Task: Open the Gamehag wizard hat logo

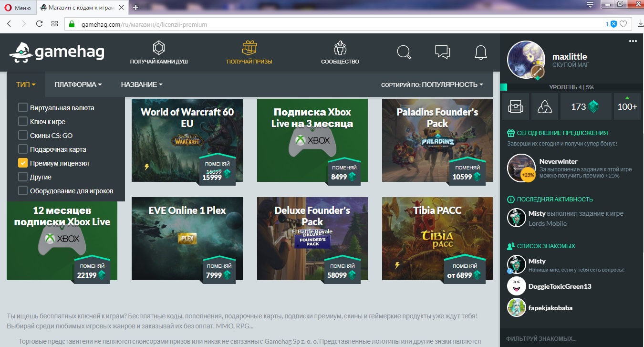Action: tap(57, 53)
